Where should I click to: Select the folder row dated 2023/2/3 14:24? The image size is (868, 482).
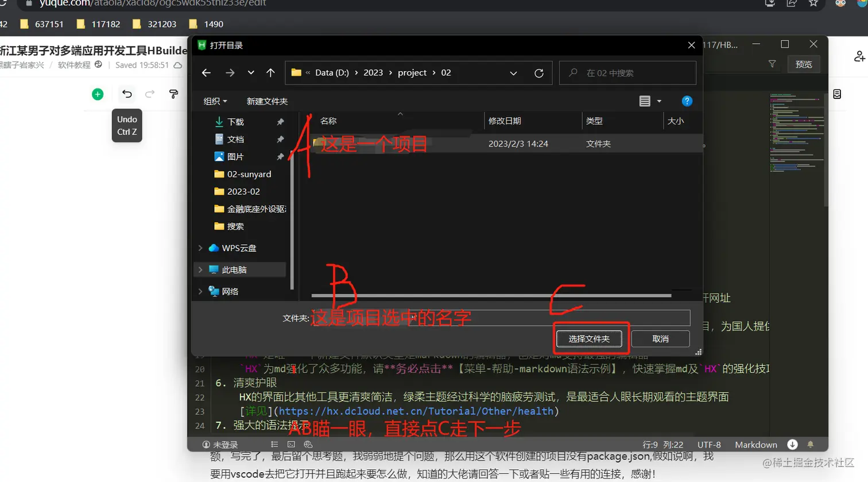click(506, 144)
